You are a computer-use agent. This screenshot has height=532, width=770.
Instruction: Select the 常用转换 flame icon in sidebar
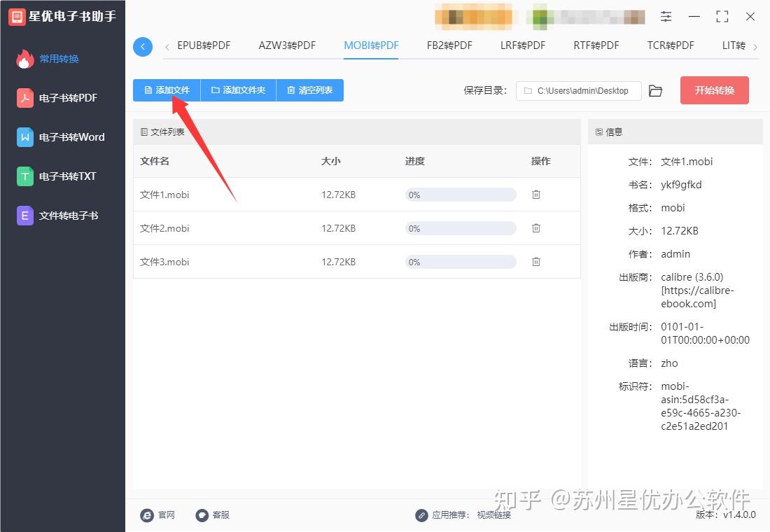pyautogui.click(x=24, y=59)
